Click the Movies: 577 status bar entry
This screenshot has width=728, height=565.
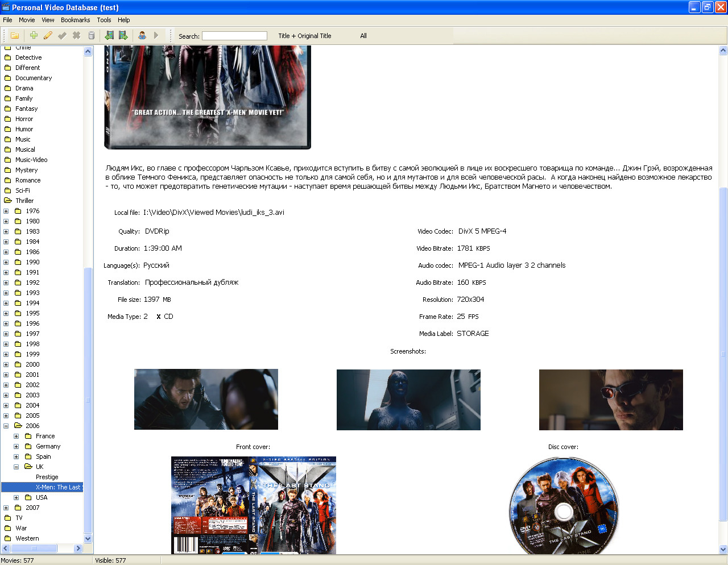(18, 560)
